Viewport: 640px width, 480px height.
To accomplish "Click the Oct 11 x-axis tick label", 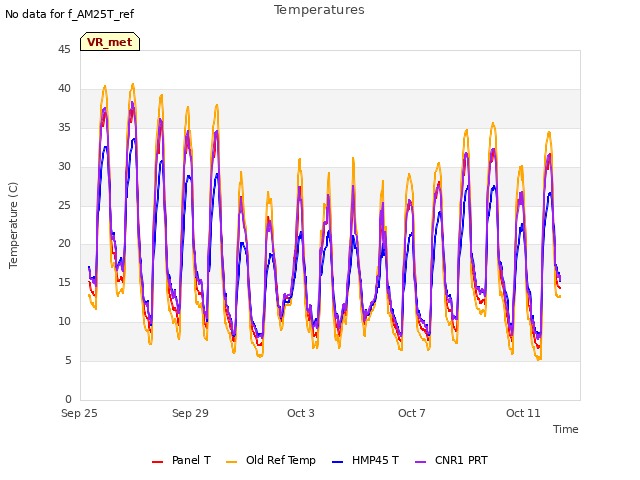I will [523, 413].
